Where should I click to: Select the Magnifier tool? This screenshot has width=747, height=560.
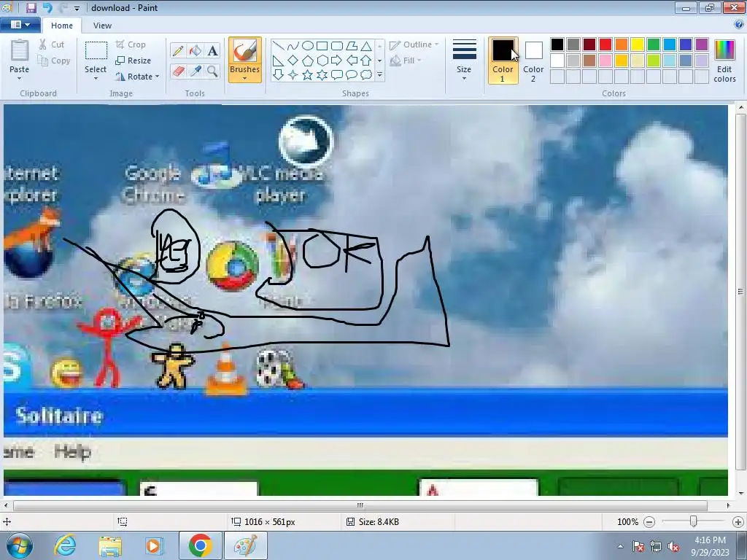tap(212, 71)
